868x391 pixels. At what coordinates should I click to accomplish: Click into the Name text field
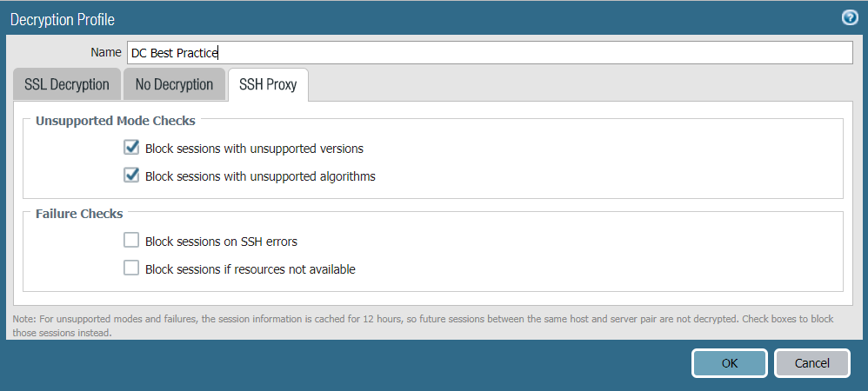[x=487, y=53]
